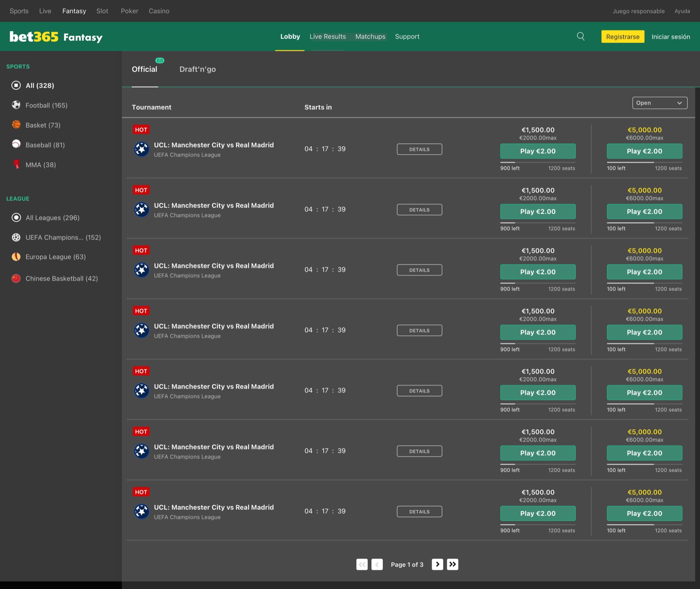Viewport: 700px width, 589px height.
Task: Filter by Europa League icon
Action: click(16, 257)
